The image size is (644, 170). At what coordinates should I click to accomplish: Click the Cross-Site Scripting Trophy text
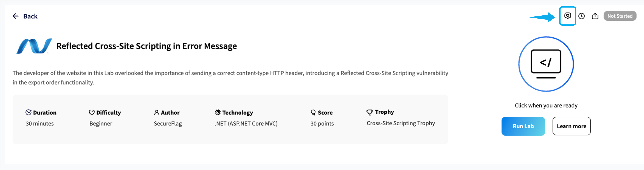(401, 123)
